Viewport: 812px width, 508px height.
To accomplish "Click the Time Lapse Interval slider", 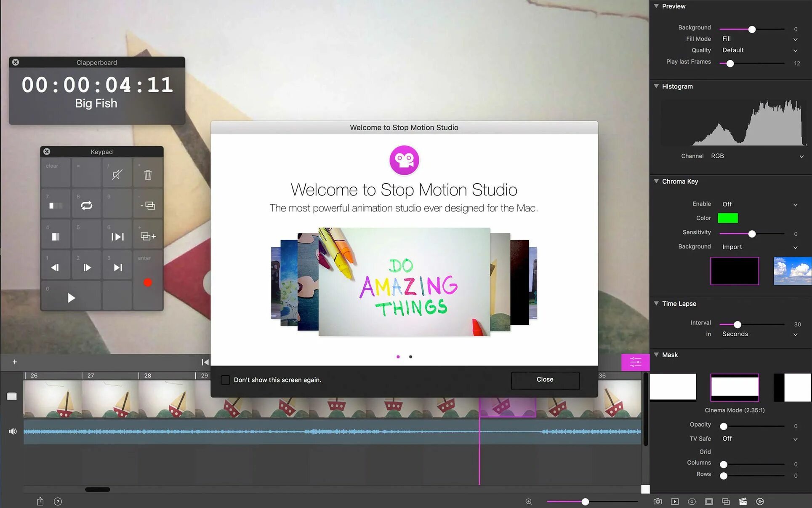I will pos(752,324).
